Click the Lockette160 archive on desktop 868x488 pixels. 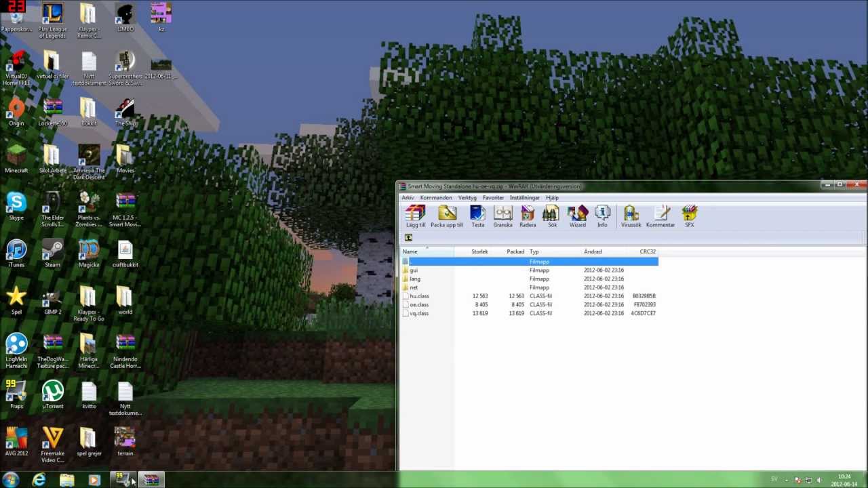52,112
